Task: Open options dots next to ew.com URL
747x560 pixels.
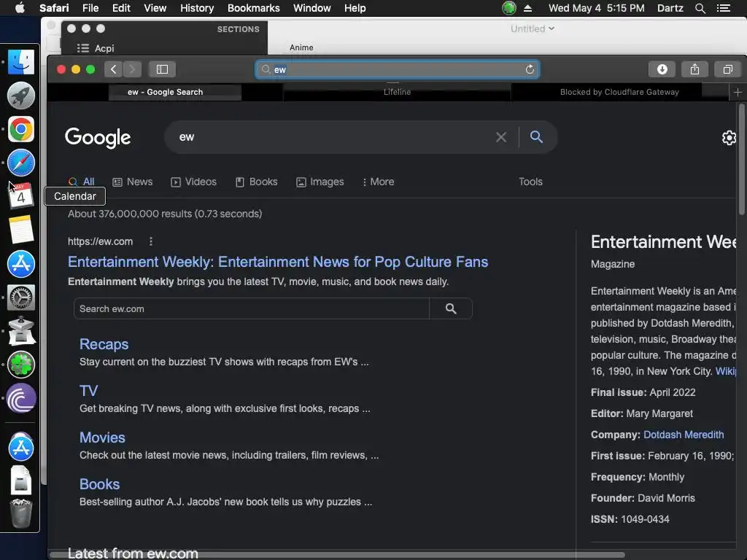Action: tap(151, 241)
